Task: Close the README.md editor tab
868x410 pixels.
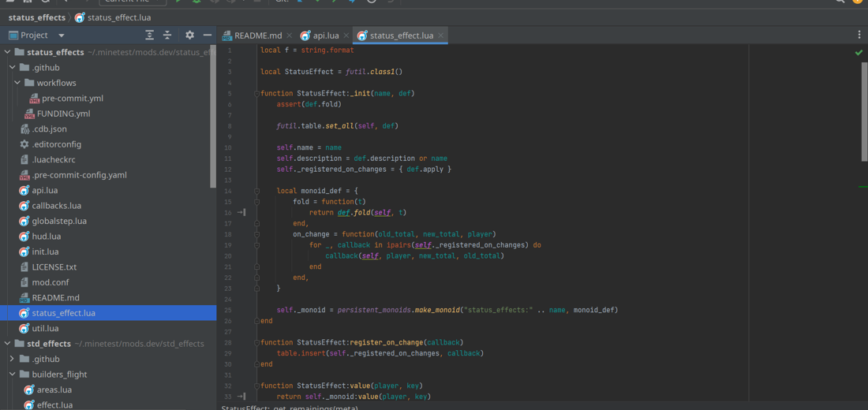Action: [x=290, y=35]
